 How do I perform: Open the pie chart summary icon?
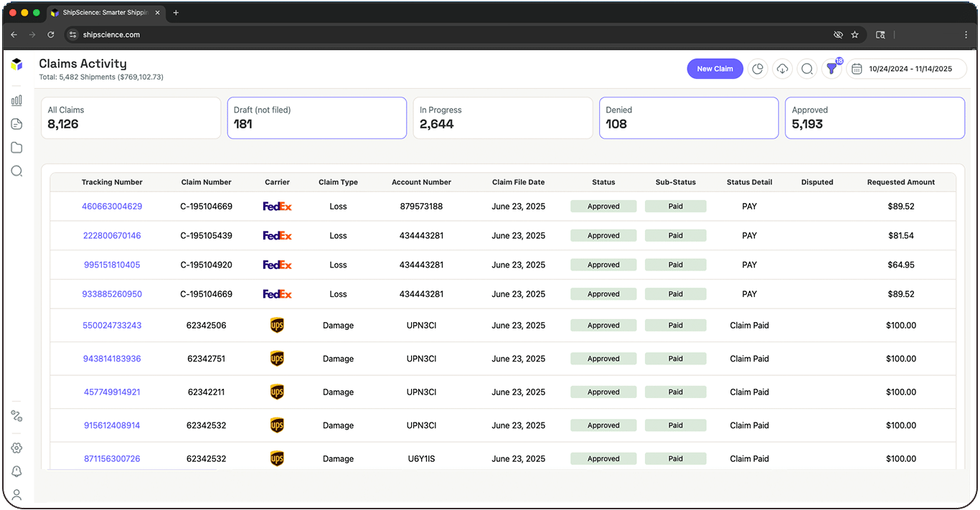(x=758, y=68)
